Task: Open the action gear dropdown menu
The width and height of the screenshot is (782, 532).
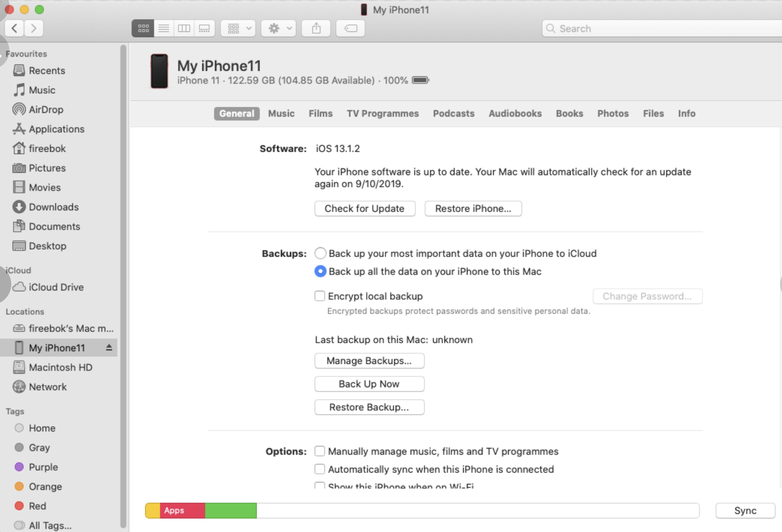Action: [x=279, y=29]
